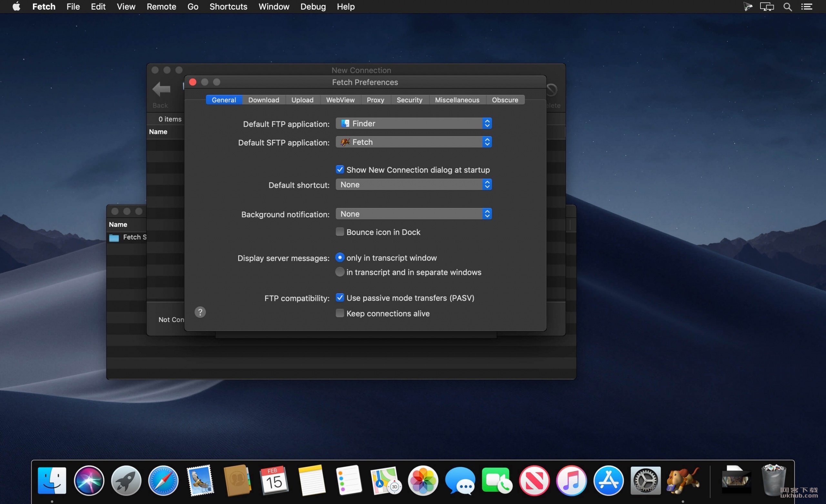Screen dimensions: 826x504
Task: Enable Bounce icon in Dock
Action: (340, 232)
